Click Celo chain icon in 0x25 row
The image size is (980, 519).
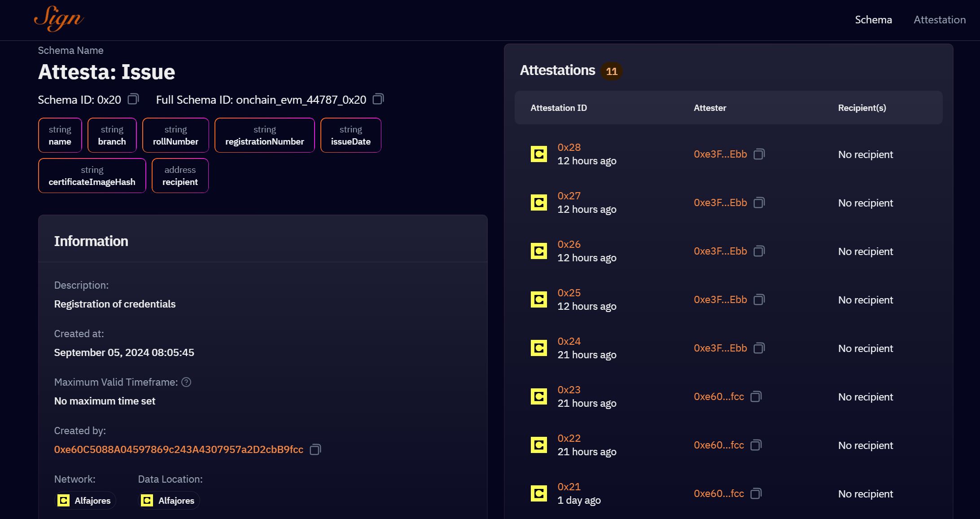tap(539, 299)
